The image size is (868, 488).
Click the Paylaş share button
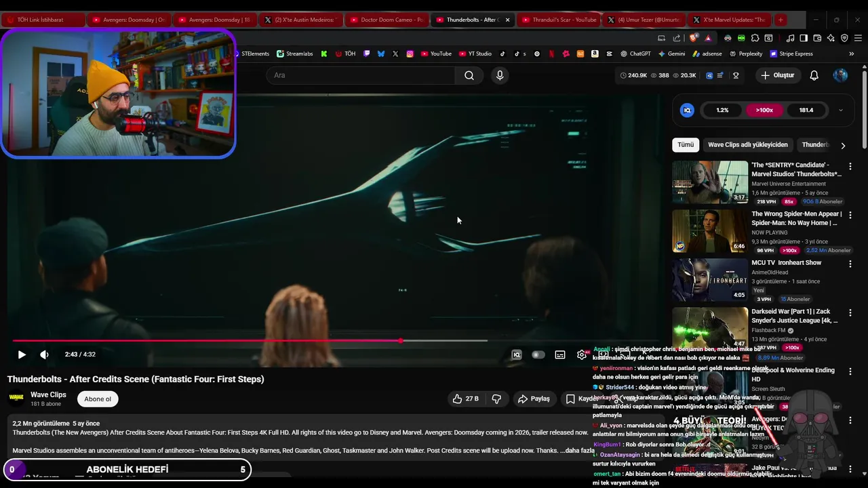point(534,399)
